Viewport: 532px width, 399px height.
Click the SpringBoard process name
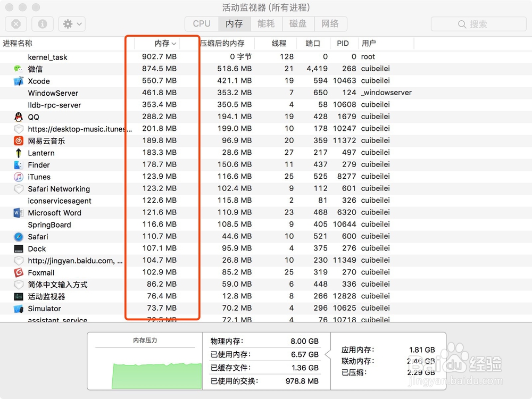49,225
